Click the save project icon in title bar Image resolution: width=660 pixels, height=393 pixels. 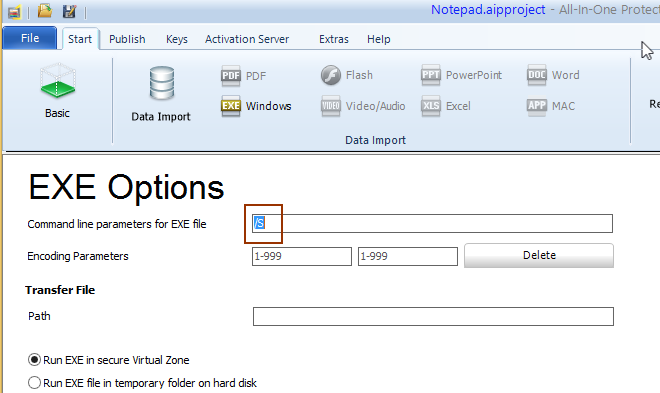click(x=69, y=11)
